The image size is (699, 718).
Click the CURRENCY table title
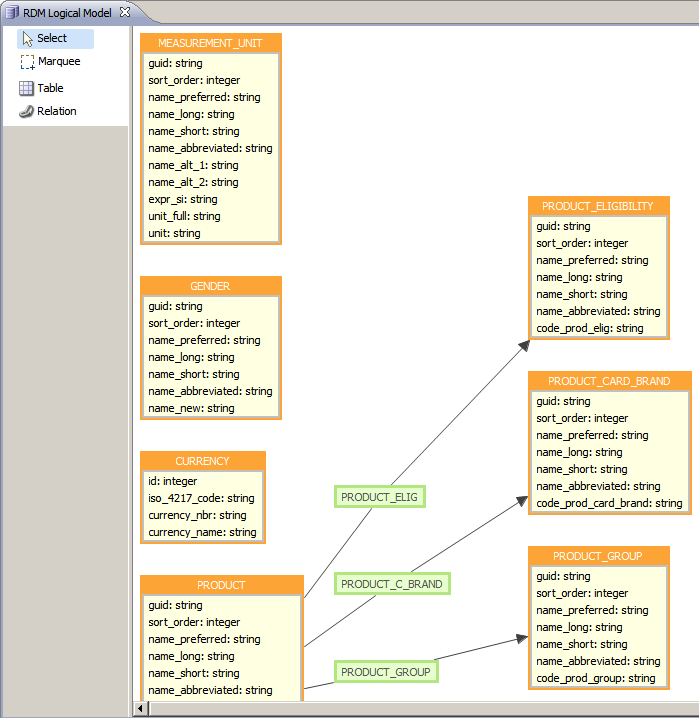tap(202, 461)
